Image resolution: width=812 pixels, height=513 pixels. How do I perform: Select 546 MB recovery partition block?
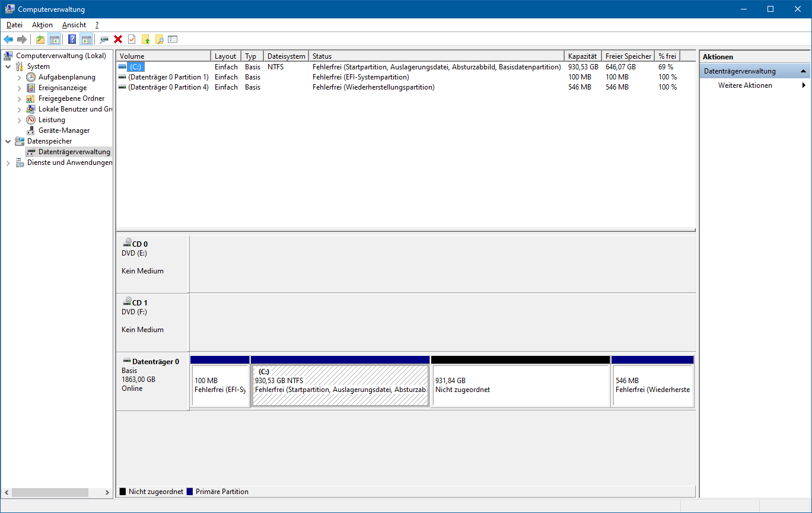(x=652, y=385)
